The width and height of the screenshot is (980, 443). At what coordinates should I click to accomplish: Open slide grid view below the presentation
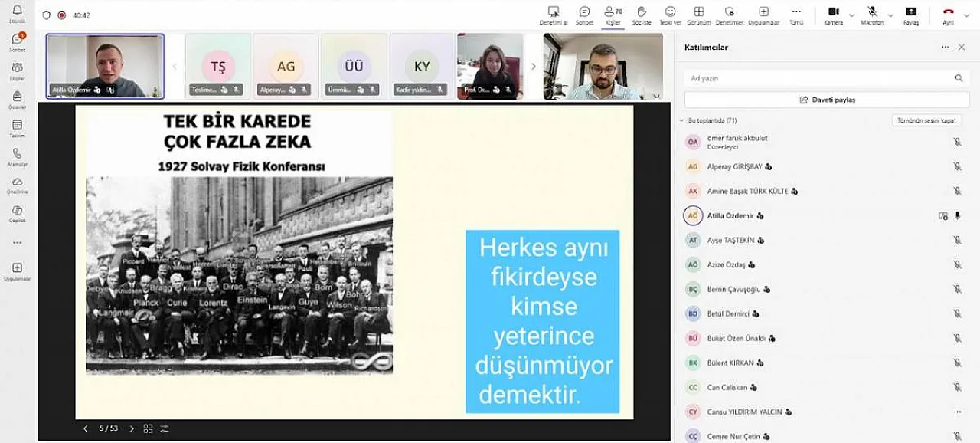pos(148,428)
